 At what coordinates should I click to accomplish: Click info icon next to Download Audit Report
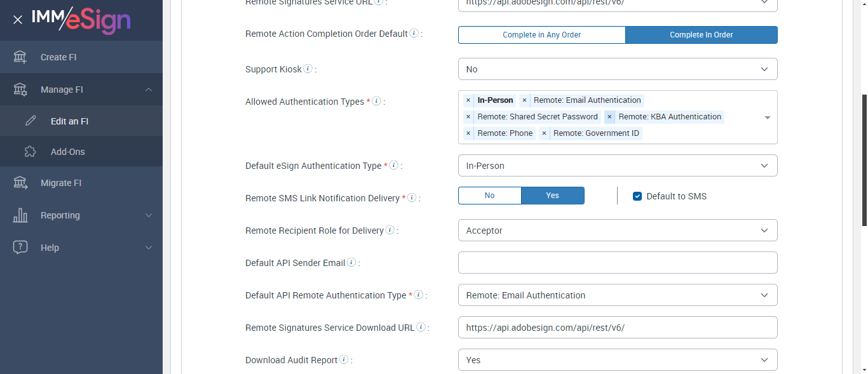tap(344, 359)
